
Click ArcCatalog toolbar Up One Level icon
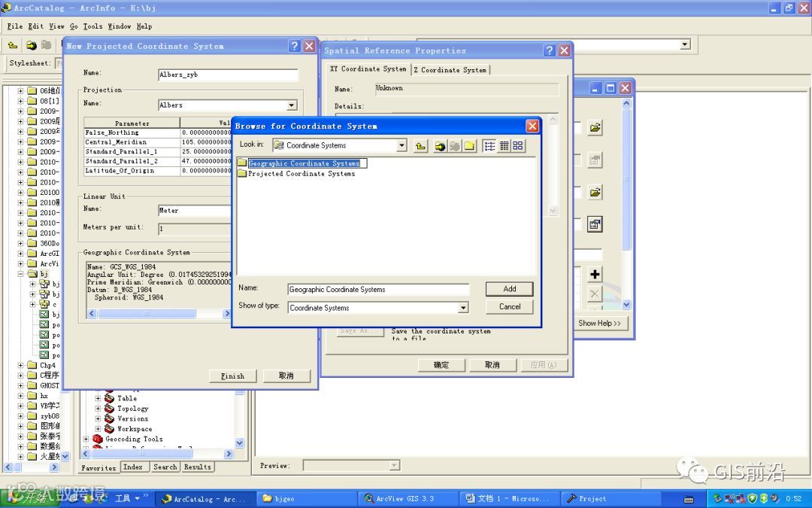[x=13, y=46]
